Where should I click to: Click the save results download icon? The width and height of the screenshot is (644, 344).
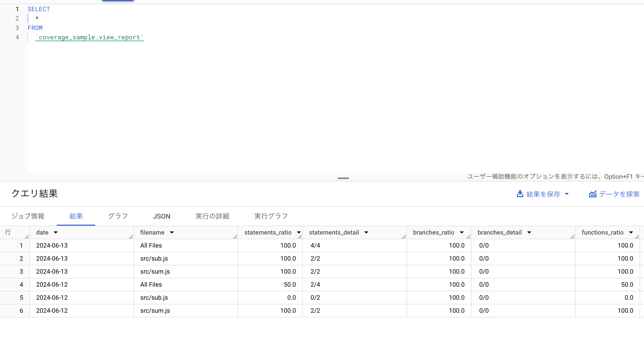coord(520,194)
